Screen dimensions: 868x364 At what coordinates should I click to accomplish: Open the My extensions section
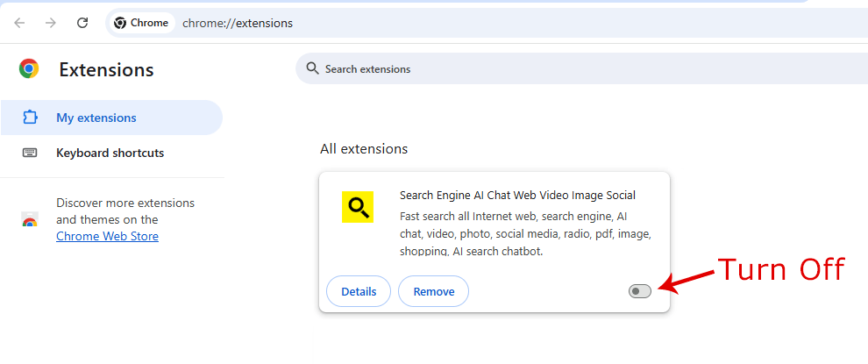[96, 118]
